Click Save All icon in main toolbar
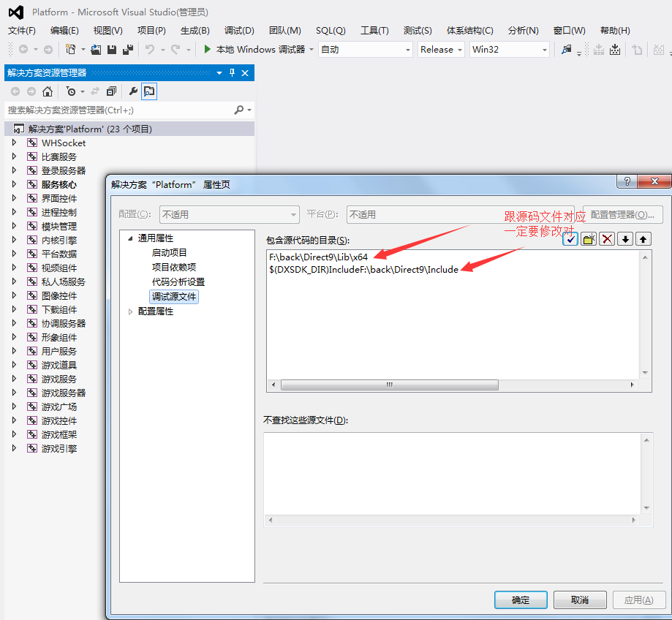The height and width of the screenshot is (620, 672). (128, 50)
